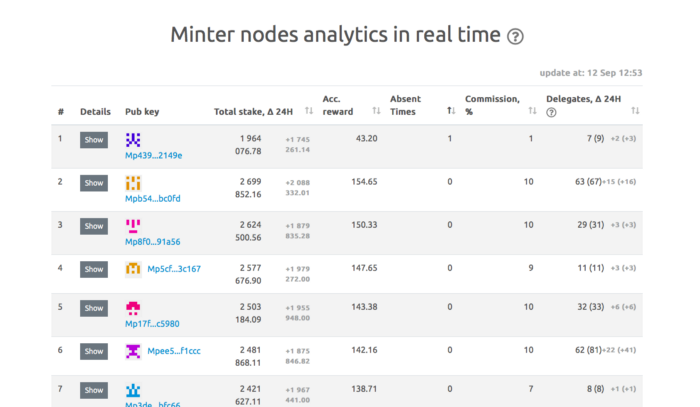Sort by Delegates column sort arrows

pos(635,111)
